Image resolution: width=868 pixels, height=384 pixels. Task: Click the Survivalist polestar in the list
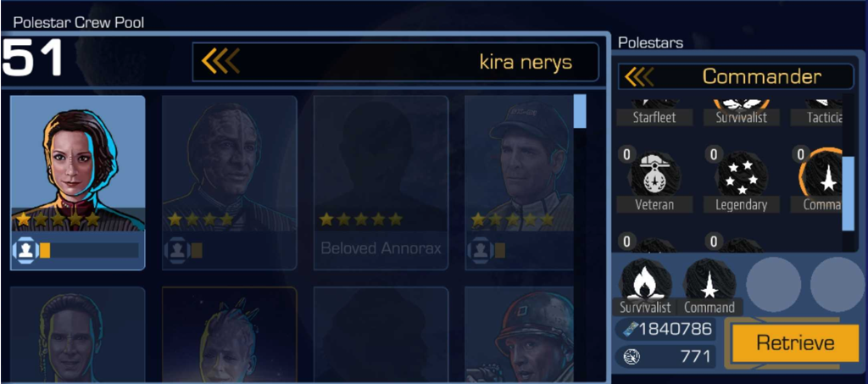[741, 113]
